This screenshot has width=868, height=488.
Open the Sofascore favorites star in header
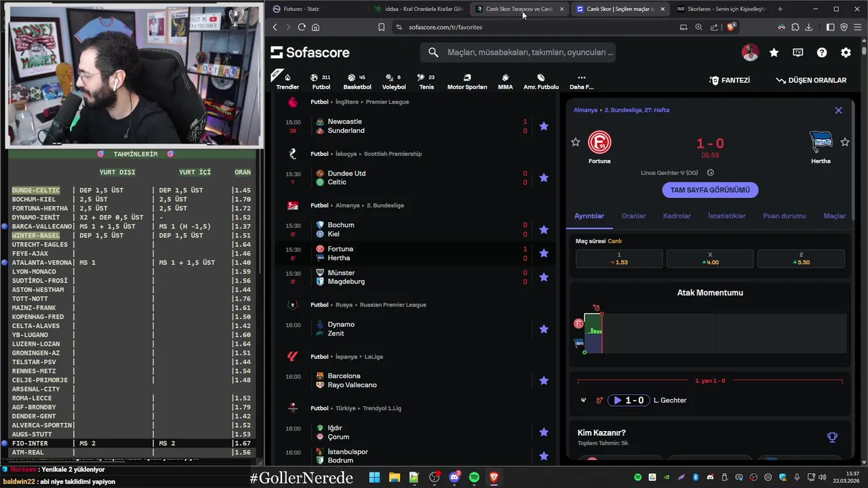(x=774, y=52)
